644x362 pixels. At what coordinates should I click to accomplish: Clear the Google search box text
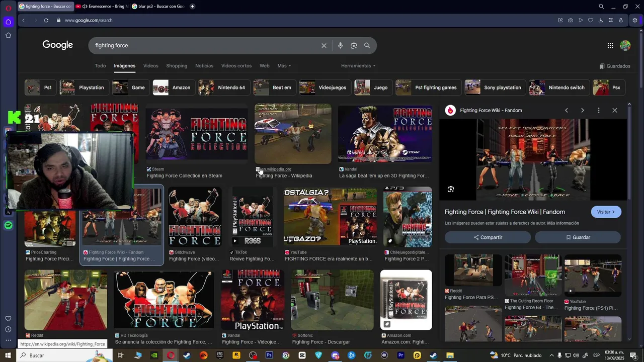324,45
